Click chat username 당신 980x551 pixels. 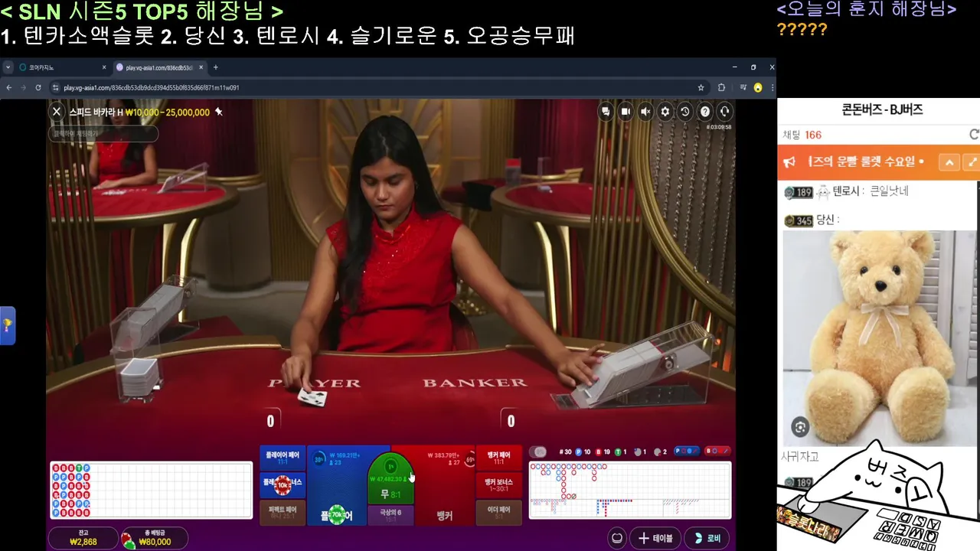coord(825,220)
